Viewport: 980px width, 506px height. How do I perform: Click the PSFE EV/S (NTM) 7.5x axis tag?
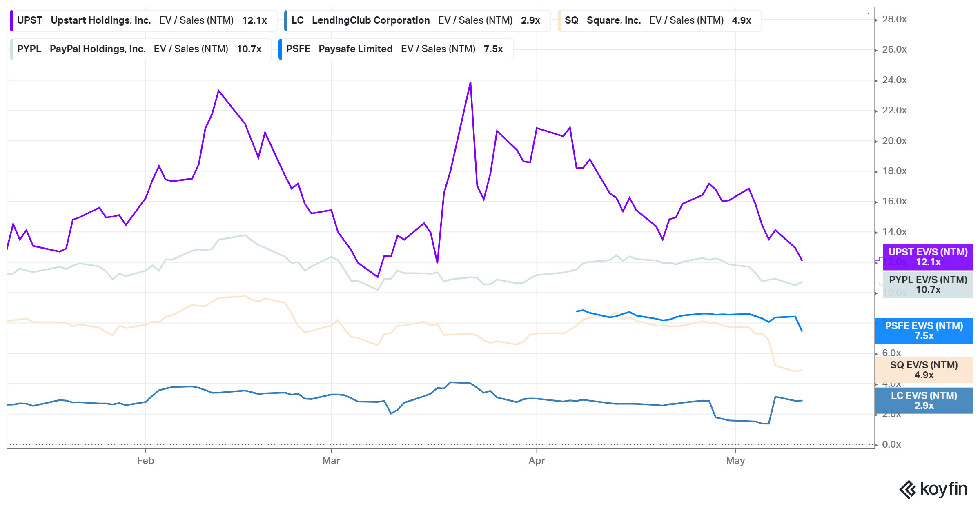(x=924, y=331)
